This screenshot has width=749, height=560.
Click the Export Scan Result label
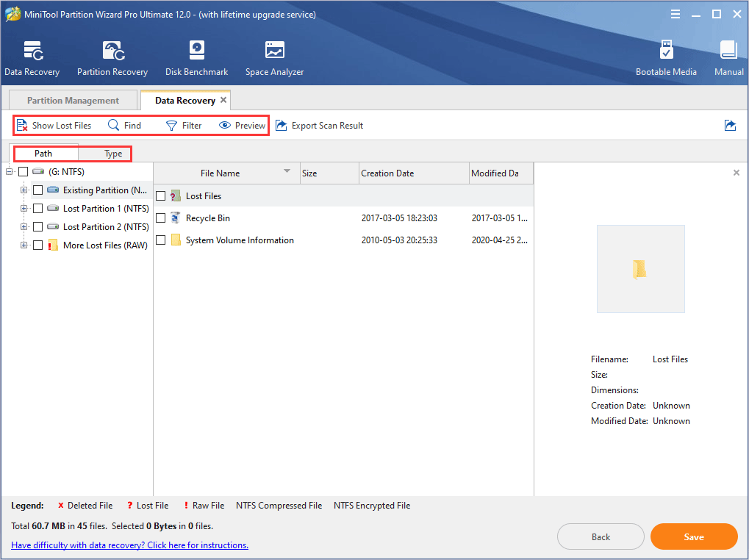point(327,126)
